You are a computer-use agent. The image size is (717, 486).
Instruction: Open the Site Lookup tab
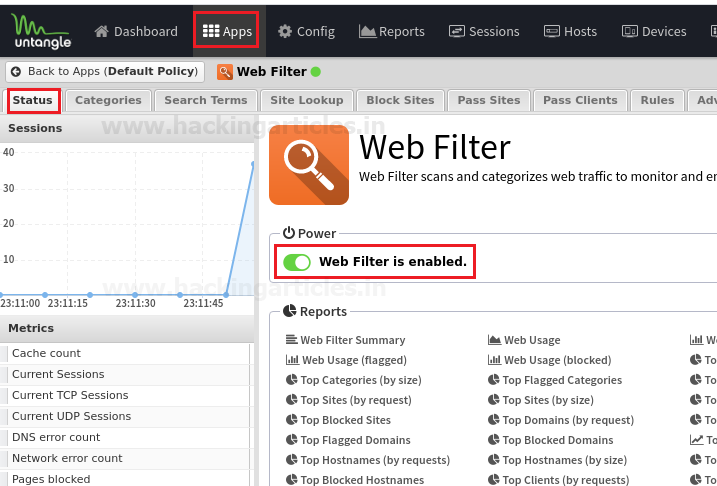pyautogui.click(x=307, y=100)
